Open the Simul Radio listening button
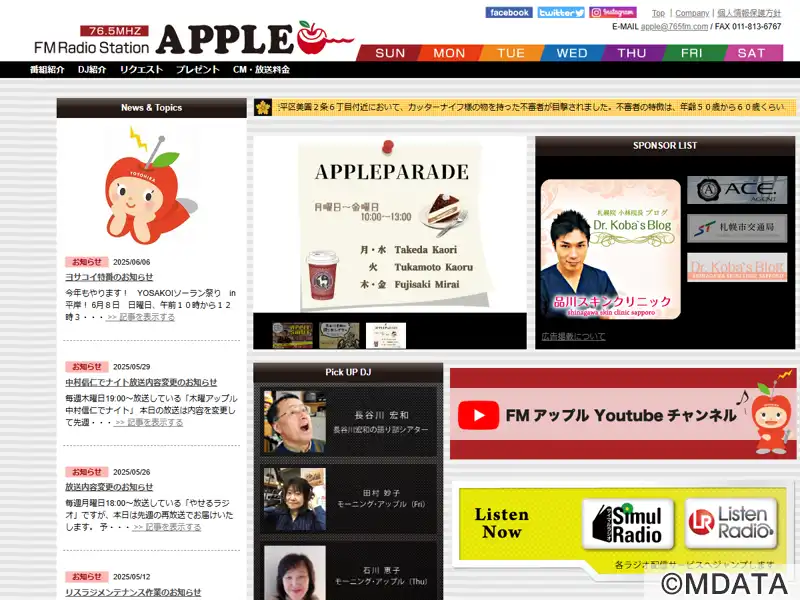 [628, 524]
